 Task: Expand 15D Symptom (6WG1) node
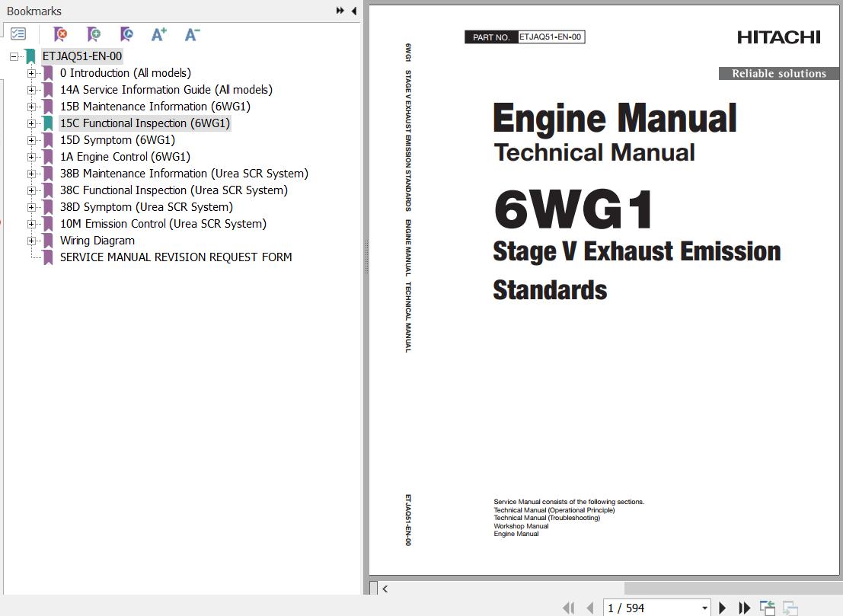pos(31,140)
